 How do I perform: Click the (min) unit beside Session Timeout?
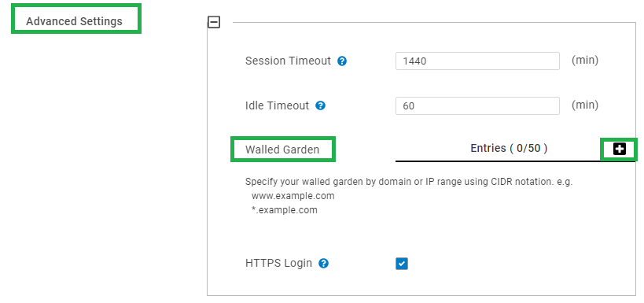tap(585, 60)
